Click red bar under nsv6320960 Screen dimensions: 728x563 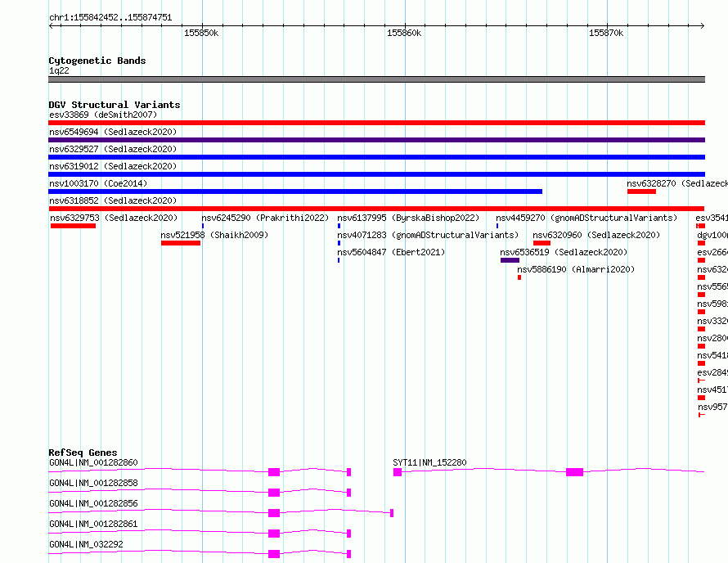(542, 243)
